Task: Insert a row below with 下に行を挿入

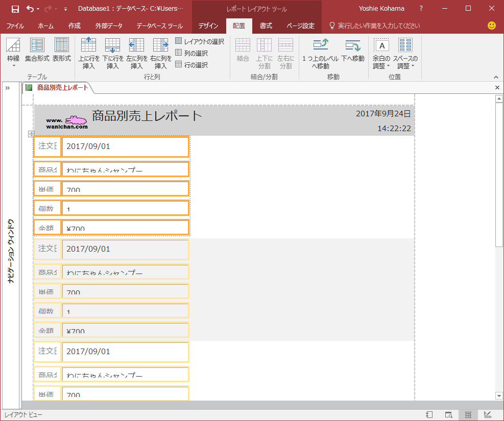Action: pyautogui.click(x=113, y=53)
